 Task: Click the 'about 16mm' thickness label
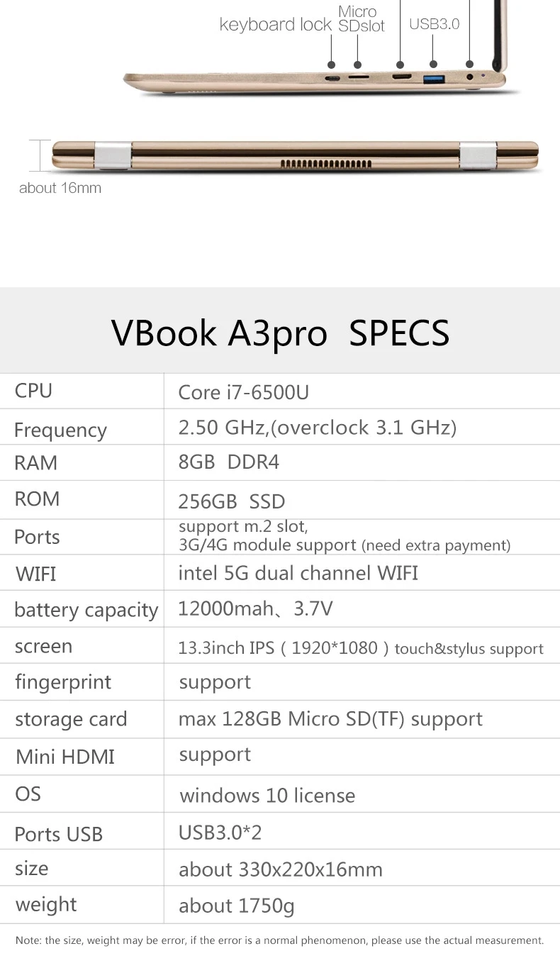(60, 188)
